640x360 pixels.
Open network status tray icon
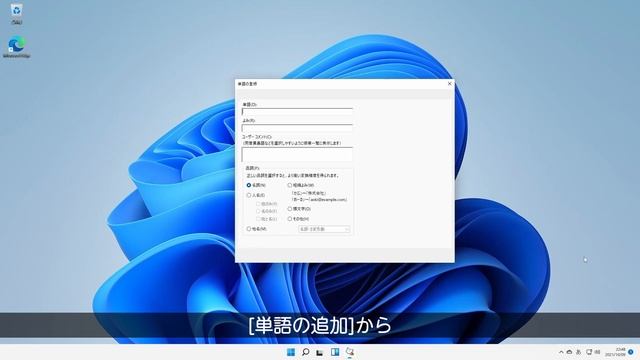click(589, 352)
